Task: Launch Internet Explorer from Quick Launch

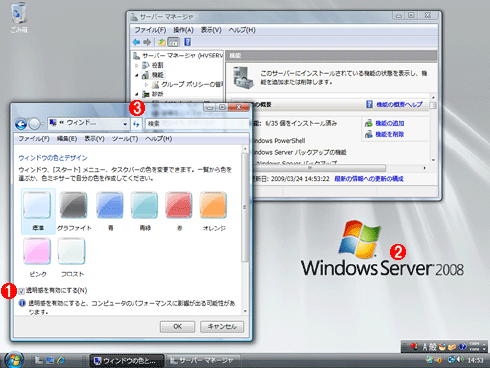Action: point(61,360)
